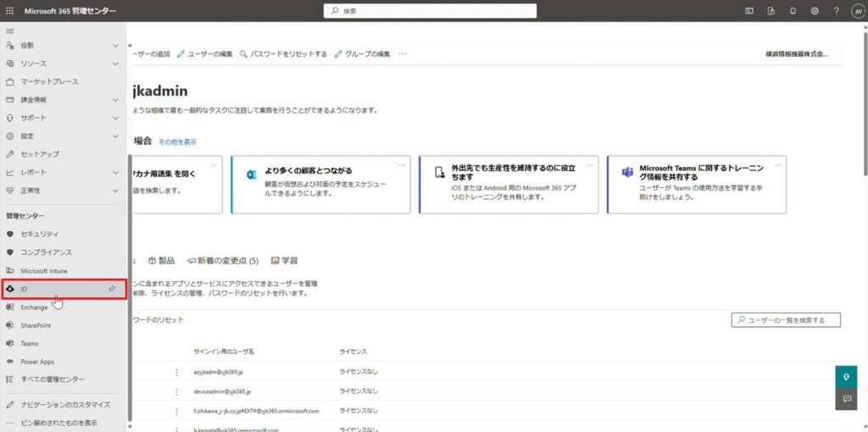The image size is (868, 432).
Task: Click the setup wrench icon
Action: [x=9, y=154]
